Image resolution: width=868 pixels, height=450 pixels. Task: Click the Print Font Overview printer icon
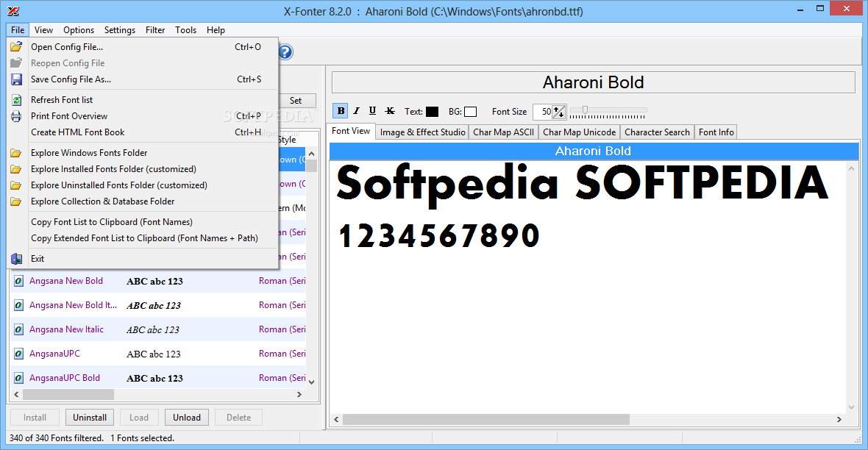click(16, 116)
